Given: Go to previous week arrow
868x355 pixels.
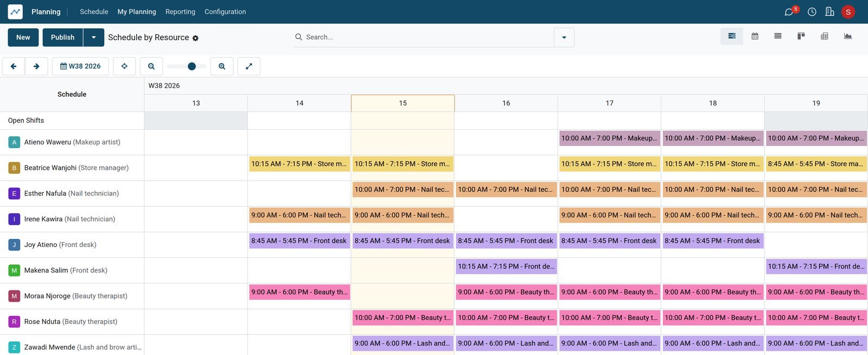Looking at the screenshot, I should [x=14, y=66].
